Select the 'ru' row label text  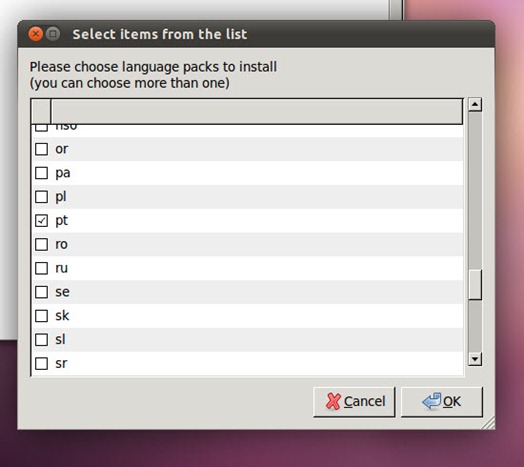(x=61, y=268)
